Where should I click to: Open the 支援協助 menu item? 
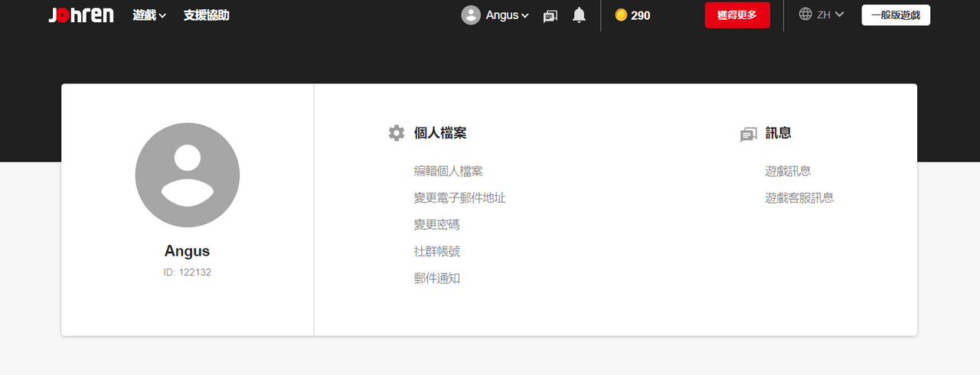(206, 15)
